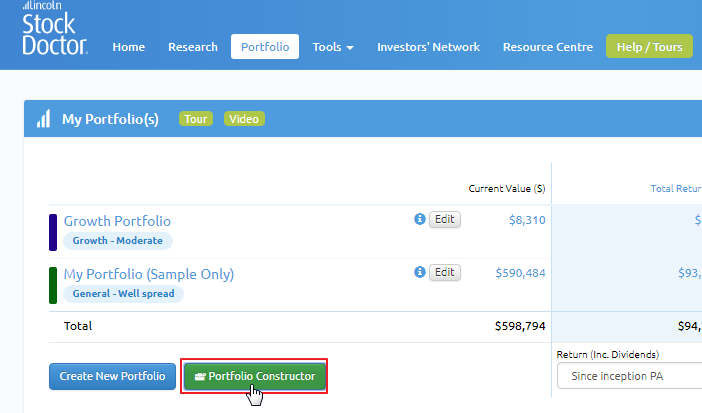Image resolution: width=702 pixels, height=413 pixels.
Task: Open the Growth Portfolio link
Action: 117,221
